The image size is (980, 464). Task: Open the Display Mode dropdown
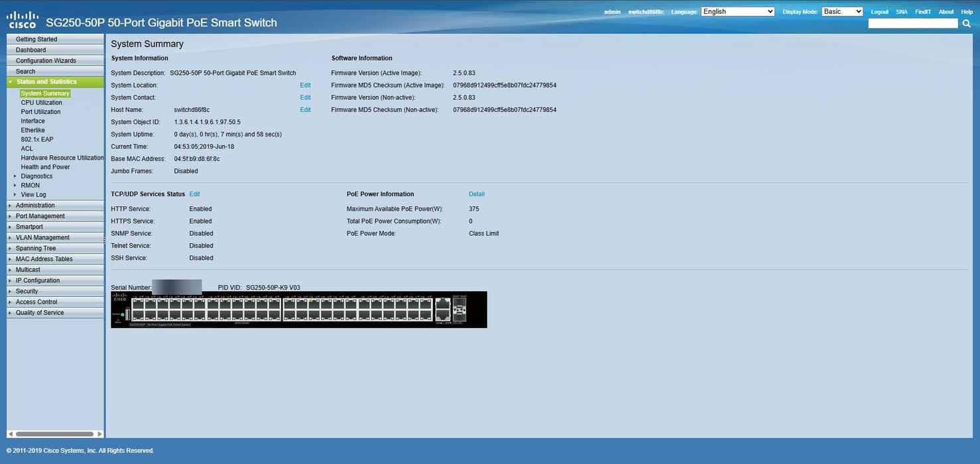pyautogui.click(x=842, y=11)
